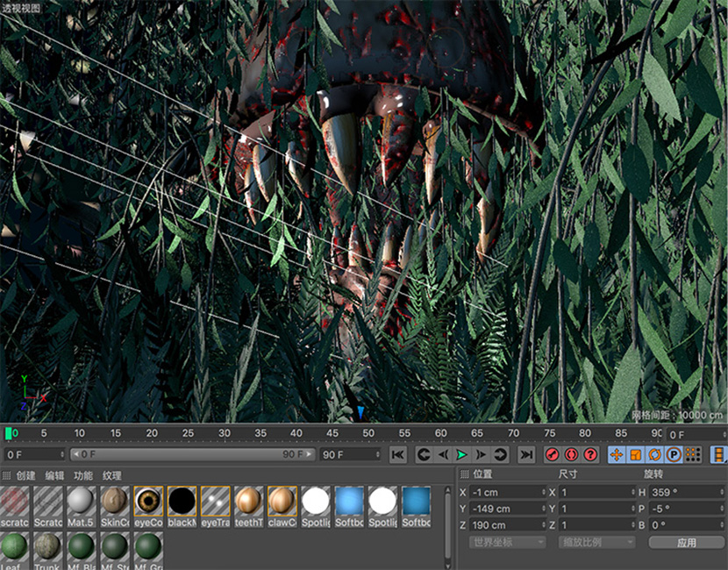Click the Autokeying button
The height and width of the screenshot is (570, 728).
pyautogui.click(x=571, y=454)
